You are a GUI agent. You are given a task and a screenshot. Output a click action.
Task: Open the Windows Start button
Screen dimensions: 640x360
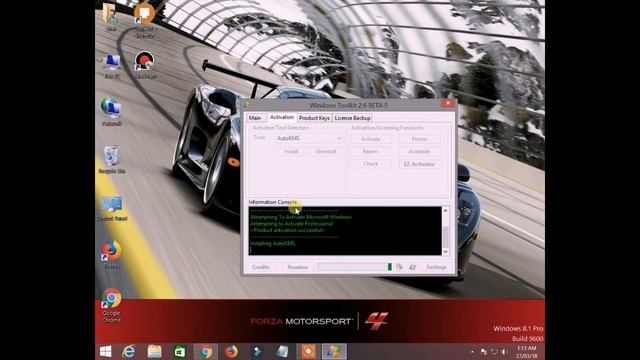click(x=105, y=351)
